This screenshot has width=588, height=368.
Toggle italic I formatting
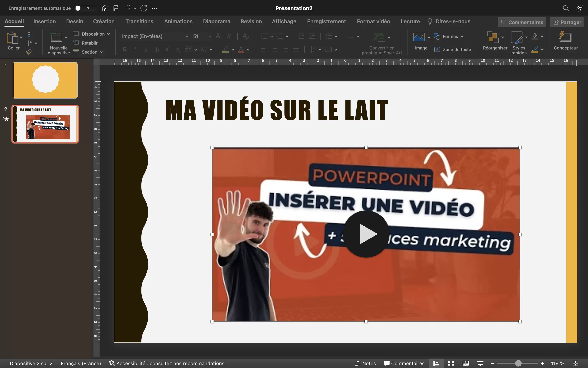click(x=135, y=49)
